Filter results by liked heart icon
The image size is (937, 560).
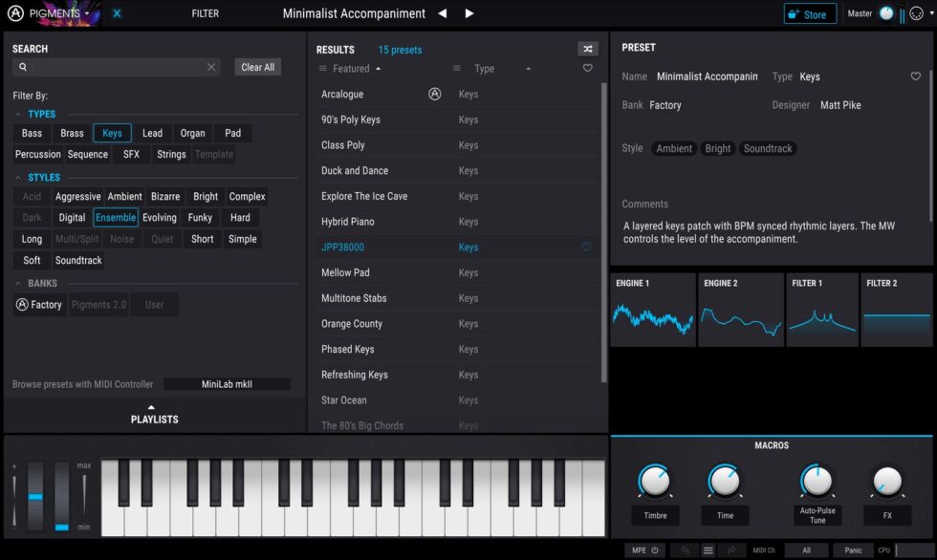[588, 68]
